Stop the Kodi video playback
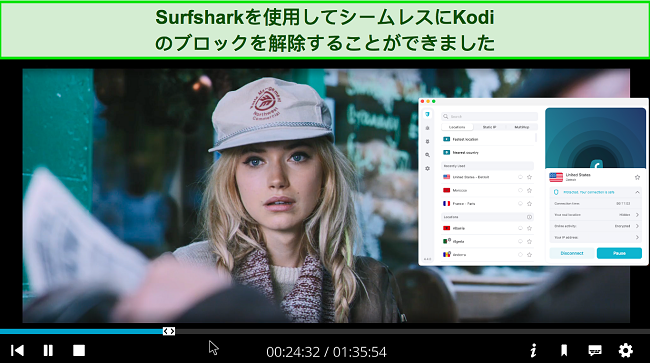The image size is (650, 363). click(x=79, y=351)
